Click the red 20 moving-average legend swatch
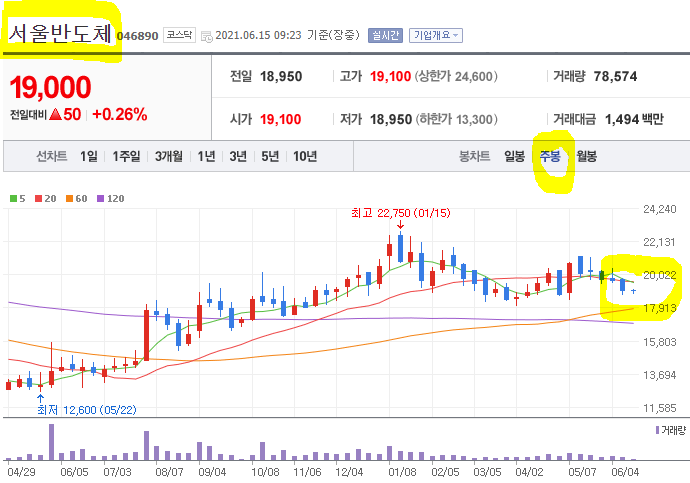The width and height of the screenshot is (690, 483). (39, 199)
